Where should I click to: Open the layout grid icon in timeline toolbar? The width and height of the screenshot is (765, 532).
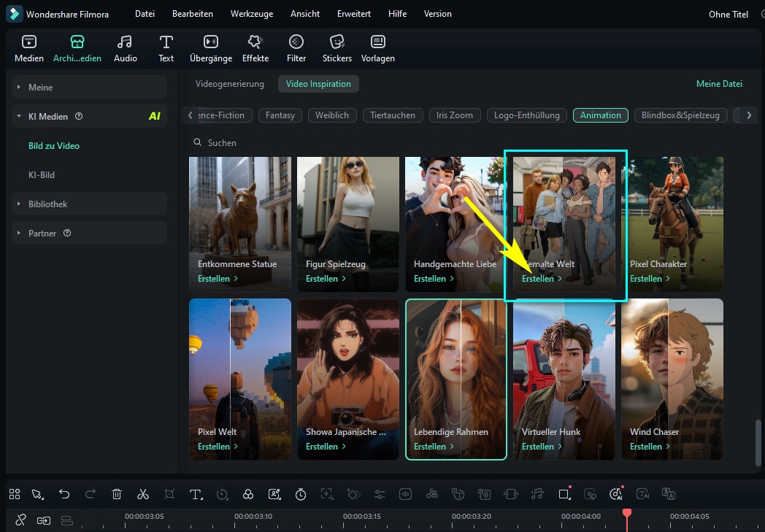coord(15,494)
